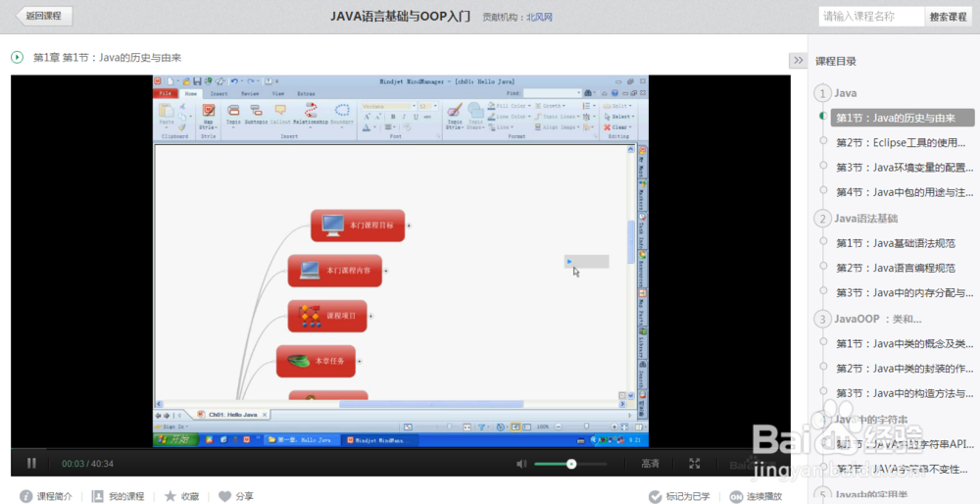Screen dimensions: 980x504
Task: Open the Clear dropdown in Editing group
Action: (617, 126)
